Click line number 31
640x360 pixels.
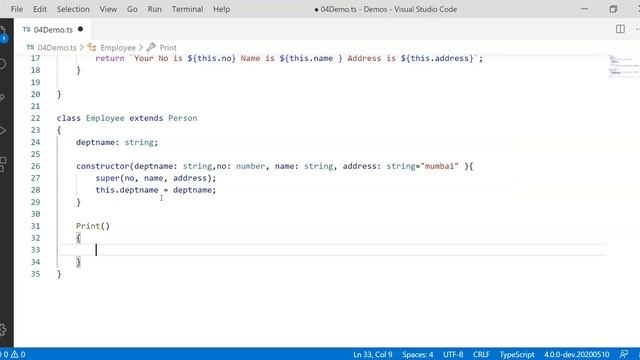(x=36, y=226)
